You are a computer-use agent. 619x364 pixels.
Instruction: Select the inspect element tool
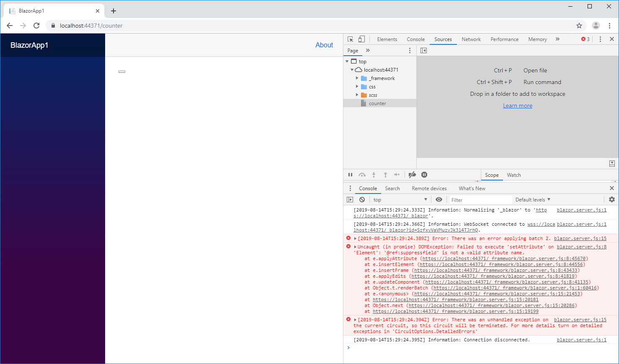point(350,39)
